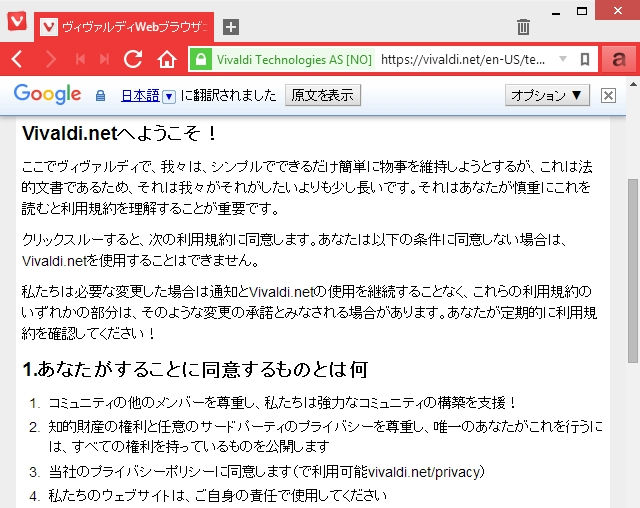This screenshot has height=508, width=640.
Task: Click list item 1 about コミュニティ
Action: pos(282,403)
